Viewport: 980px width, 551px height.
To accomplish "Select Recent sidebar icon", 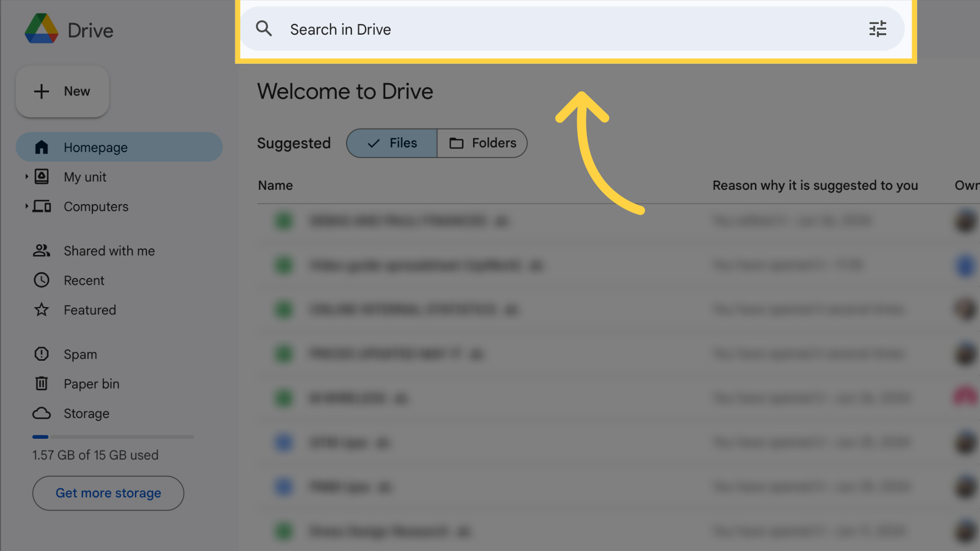I will tap(42, 281).
